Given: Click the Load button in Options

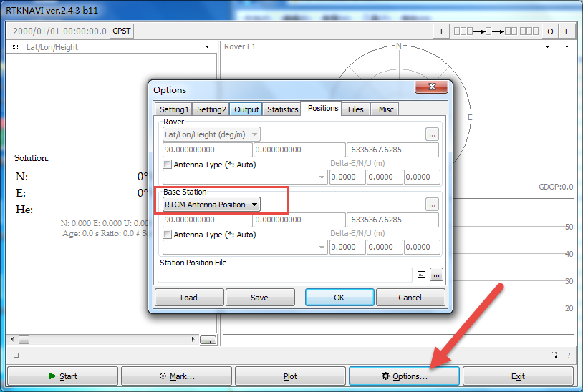Looking at the screenshot, I should [189, 298].
